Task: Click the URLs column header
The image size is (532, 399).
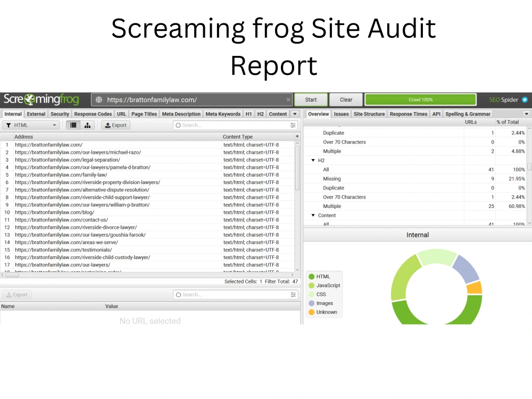Action: [x=479, y=122]
